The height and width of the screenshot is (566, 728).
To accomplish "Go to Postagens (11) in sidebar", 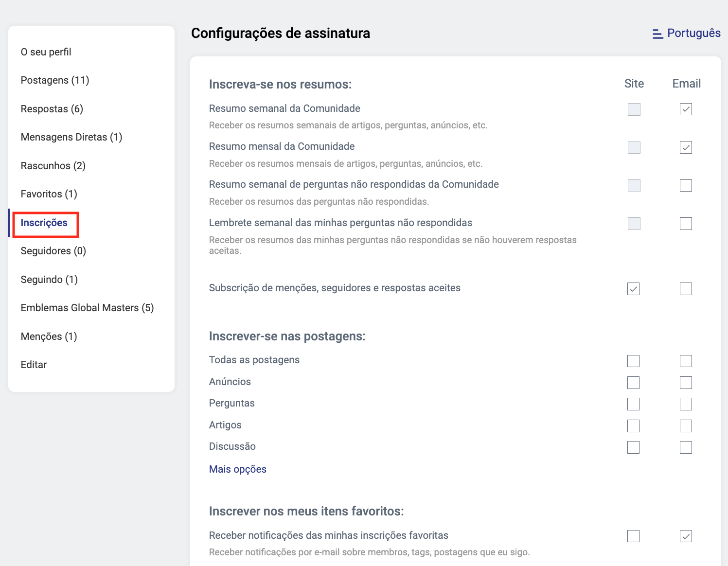I will click(55, 80).
